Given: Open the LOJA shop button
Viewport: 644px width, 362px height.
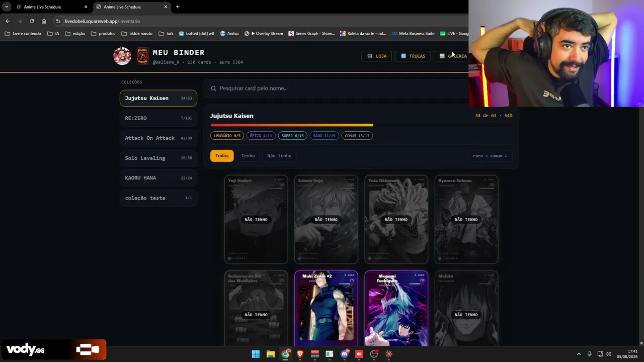Looking at the screenshot, I should [376, 56].
